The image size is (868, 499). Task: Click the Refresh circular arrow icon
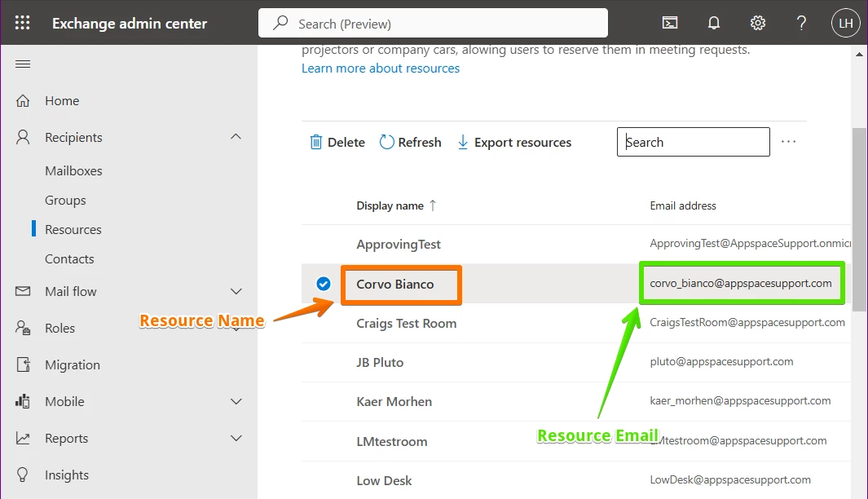tap(386, 143)
